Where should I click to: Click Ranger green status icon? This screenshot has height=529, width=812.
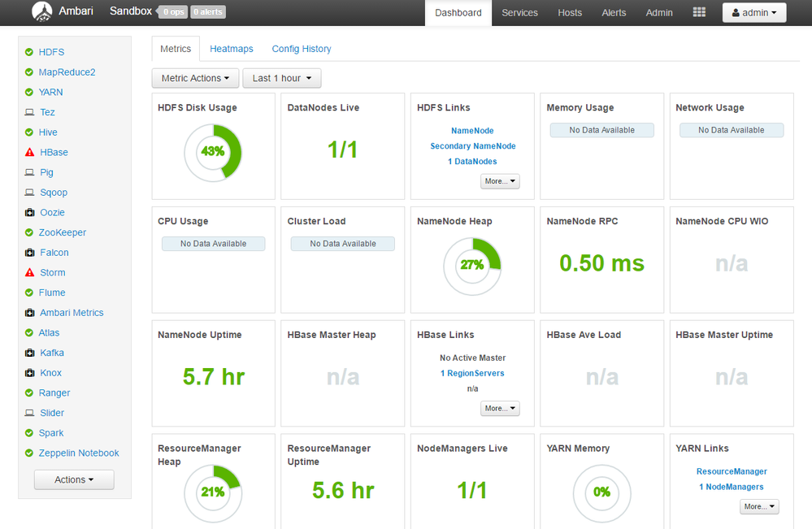pos(29,392)
